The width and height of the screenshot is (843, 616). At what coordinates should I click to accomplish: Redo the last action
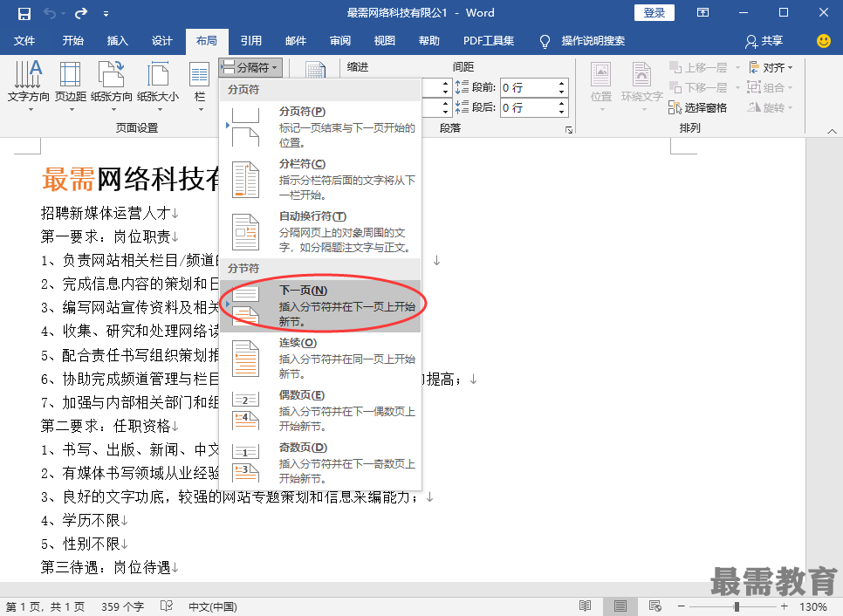(81, 13)
